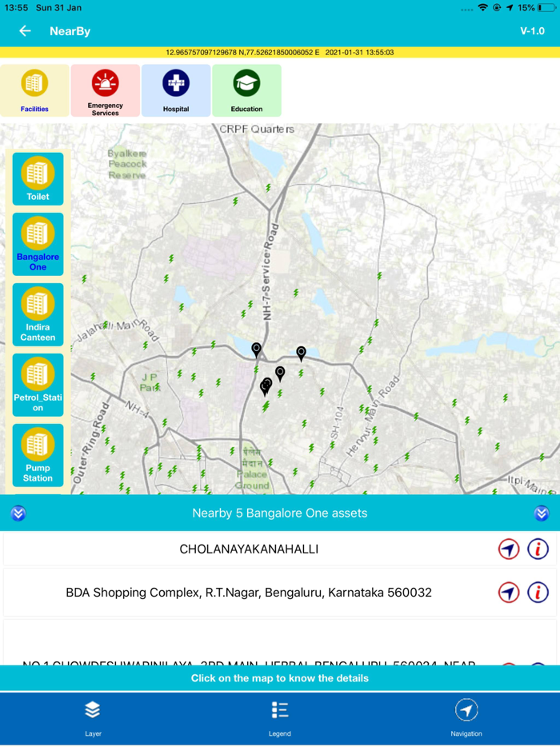Image resolution: width=560 pixels, height=747 pixels.
Task: Choose the Toilet facility layer
Action: (x=38, y=178)
